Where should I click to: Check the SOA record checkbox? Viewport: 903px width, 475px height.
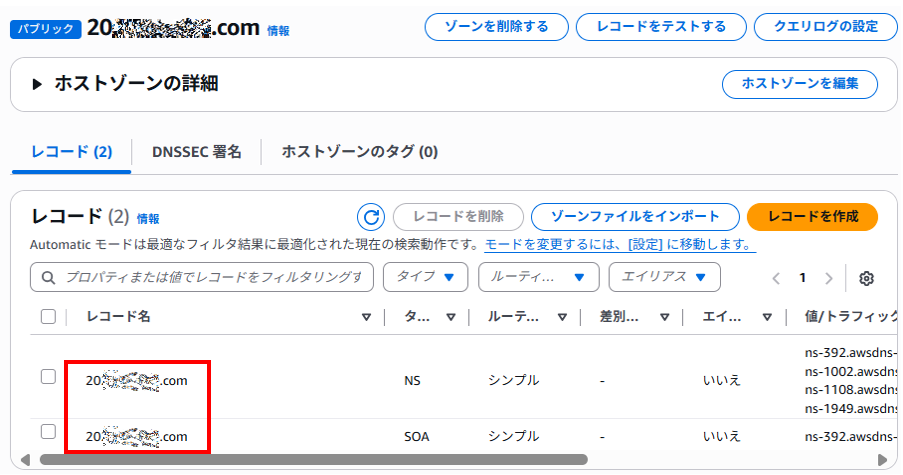point(48,432)
